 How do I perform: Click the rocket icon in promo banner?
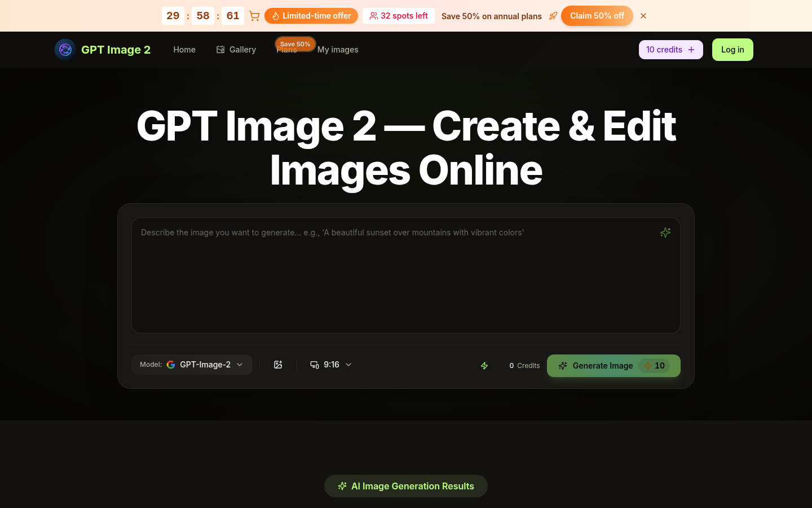[x=553, y=16]
